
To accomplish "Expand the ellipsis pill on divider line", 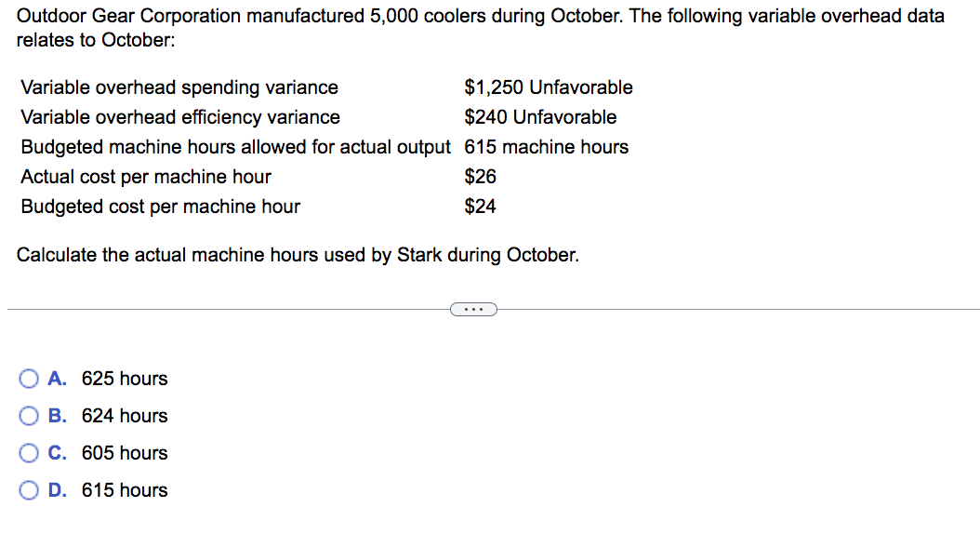I will pos(474,310).
